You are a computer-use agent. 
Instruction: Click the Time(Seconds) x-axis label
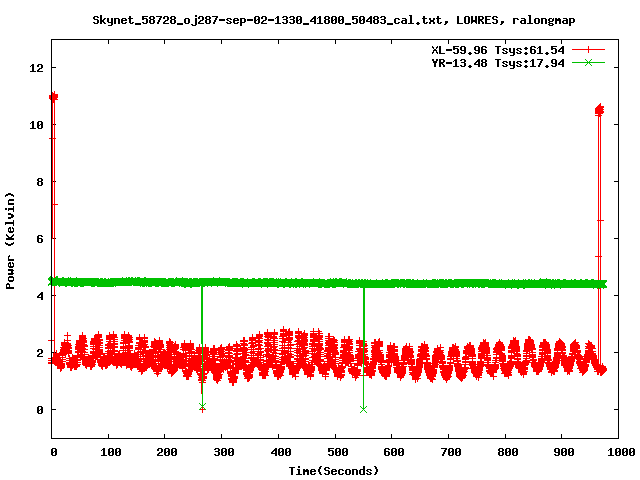[334, 471]
